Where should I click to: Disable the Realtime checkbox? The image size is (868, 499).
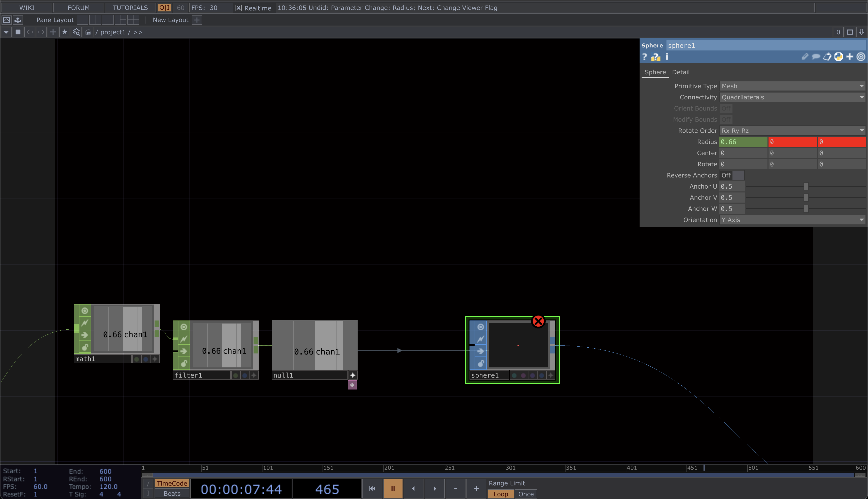[238, 8]
